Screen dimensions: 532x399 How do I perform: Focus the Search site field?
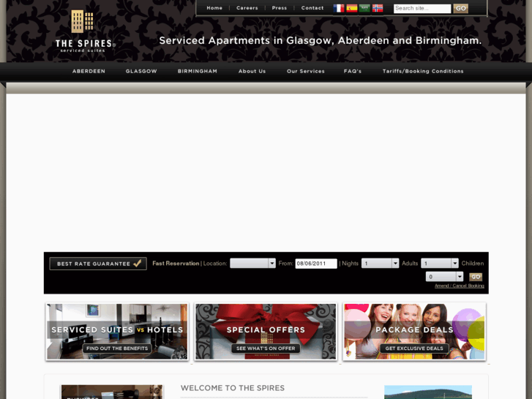point(422,9)
